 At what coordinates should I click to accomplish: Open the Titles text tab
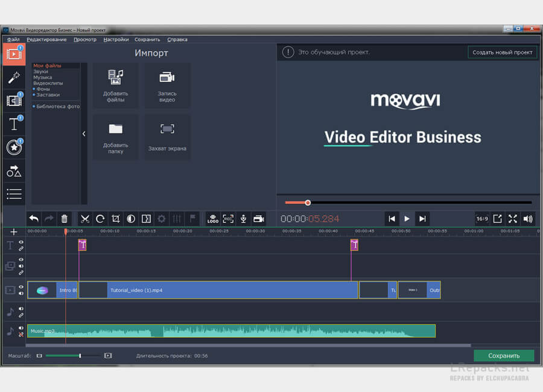click(14, 124)
